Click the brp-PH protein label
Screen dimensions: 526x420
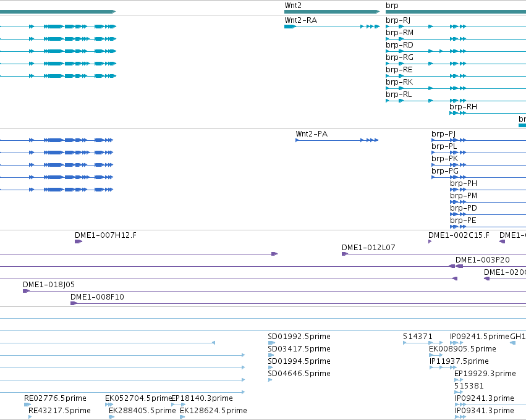click(464, 183)
